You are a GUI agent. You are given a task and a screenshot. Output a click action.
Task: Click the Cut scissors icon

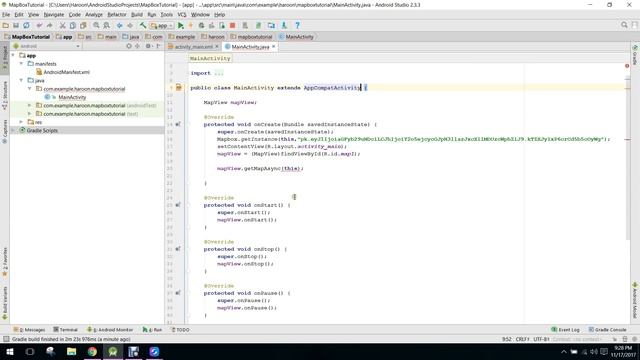click(x=62, y=25)
